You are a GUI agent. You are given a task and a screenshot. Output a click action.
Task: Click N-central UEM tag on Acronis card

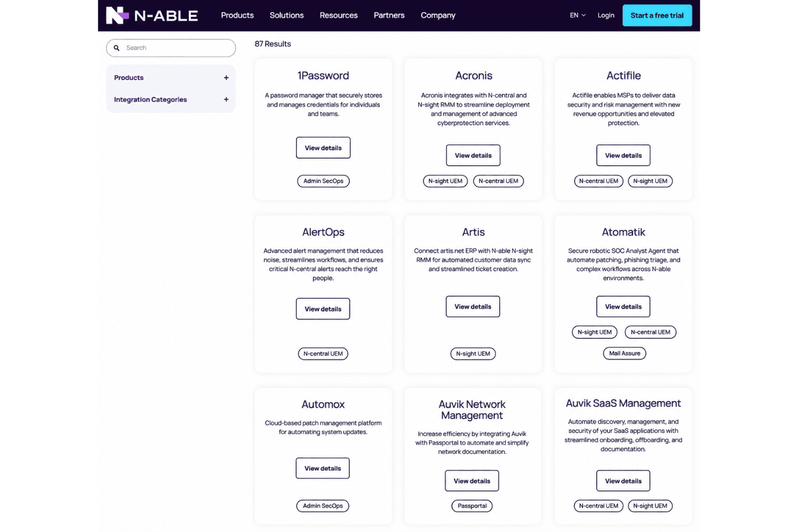(x=498, y=181)
